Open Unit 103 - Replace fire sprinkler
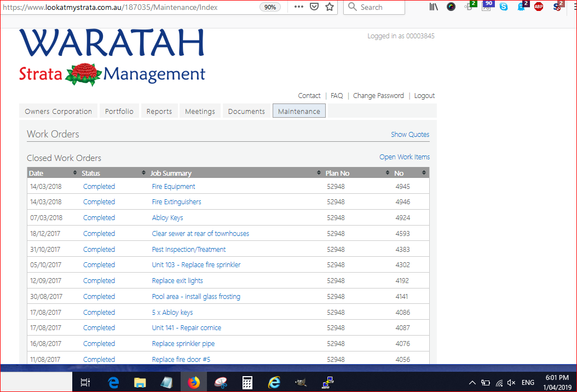 point(196,264)
